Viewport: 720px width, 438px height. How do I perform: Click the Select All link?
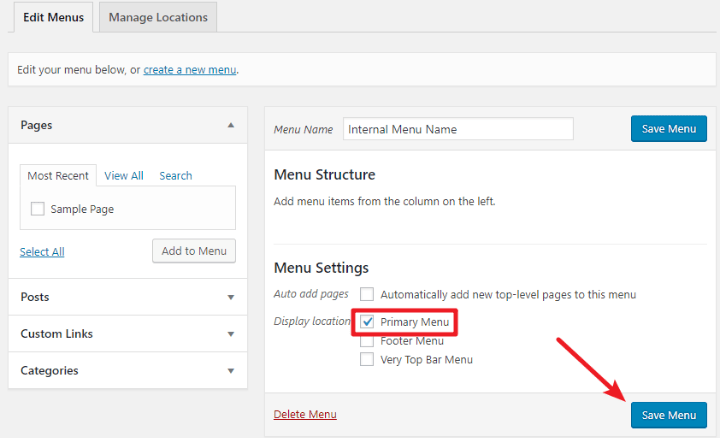42,252
